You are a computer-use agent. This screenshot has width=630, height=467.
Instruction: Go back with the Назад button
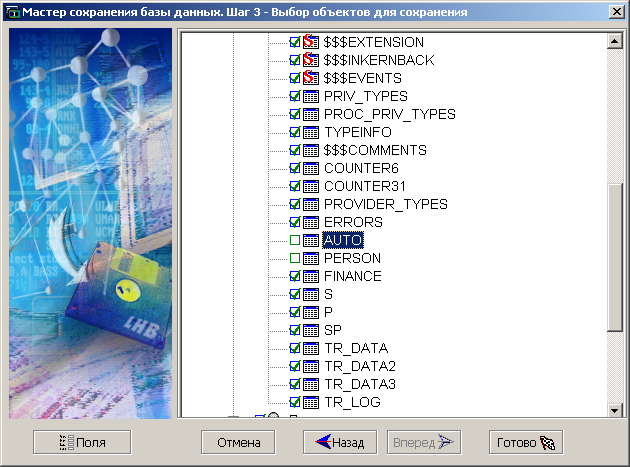pos(340,442)
